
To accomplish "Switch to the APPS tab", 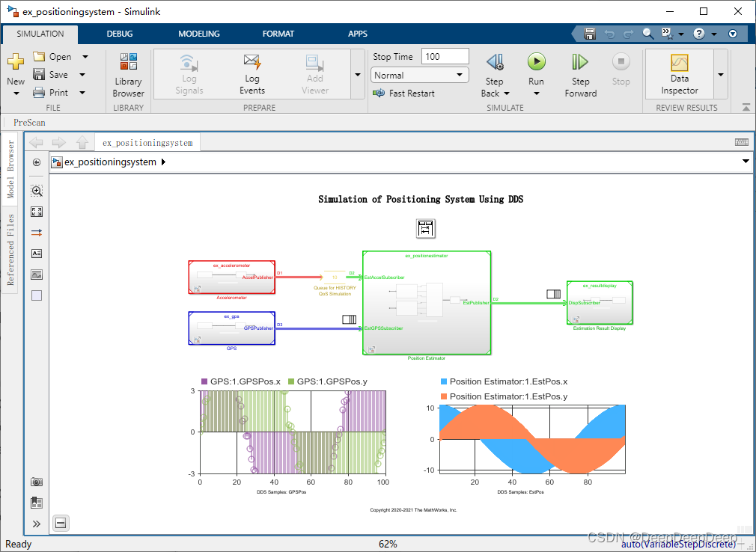I will pos(358,34).
